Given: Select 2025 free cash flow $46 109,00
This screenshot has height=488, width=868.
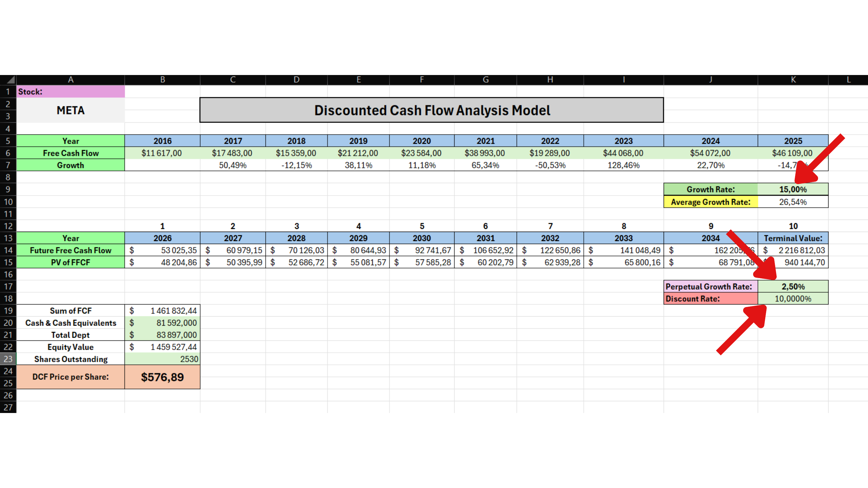Looking at the screenshot, I should coord(793,153).
